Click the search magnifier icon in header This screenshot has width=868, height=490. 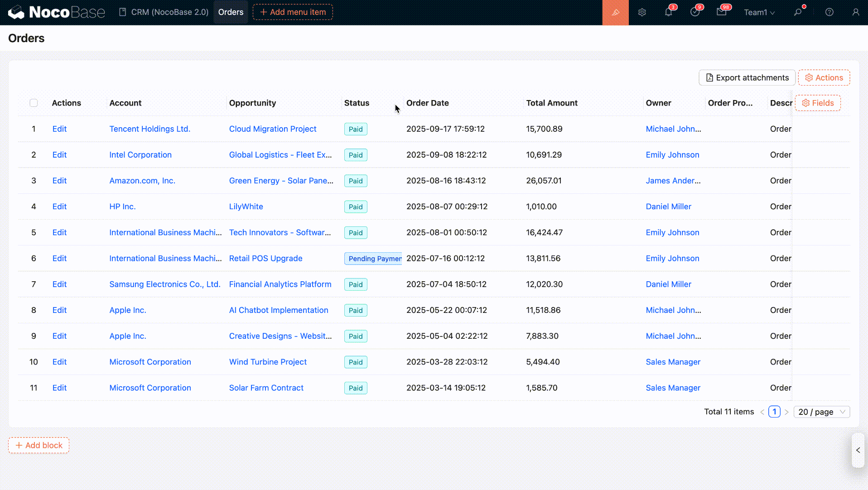point(798,12)
